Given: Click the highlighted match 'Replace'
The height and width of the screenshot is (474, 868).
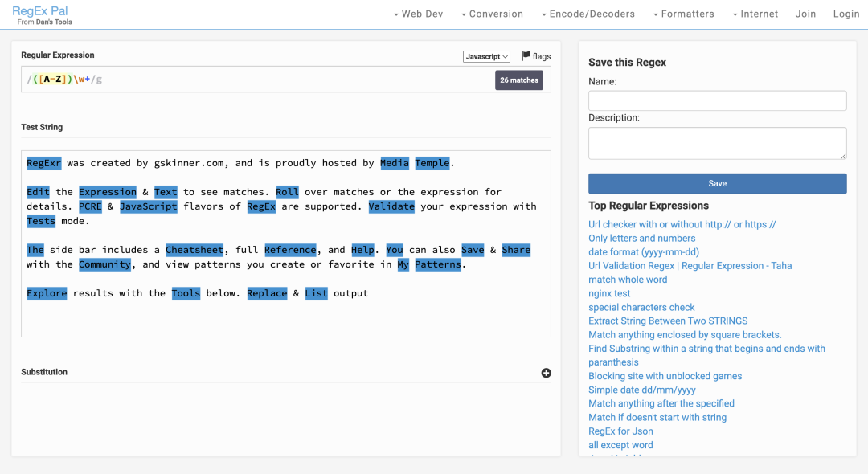Looking at the screenshot, I should tap(267, 293).
